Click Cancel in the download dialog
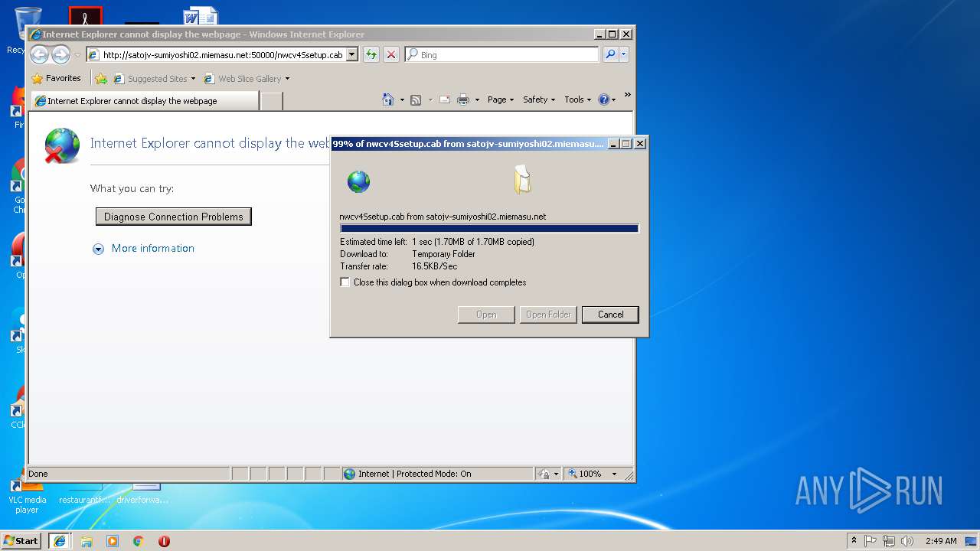Image resolution: width=980 pixels, height=551 pixels. point(610,315)
